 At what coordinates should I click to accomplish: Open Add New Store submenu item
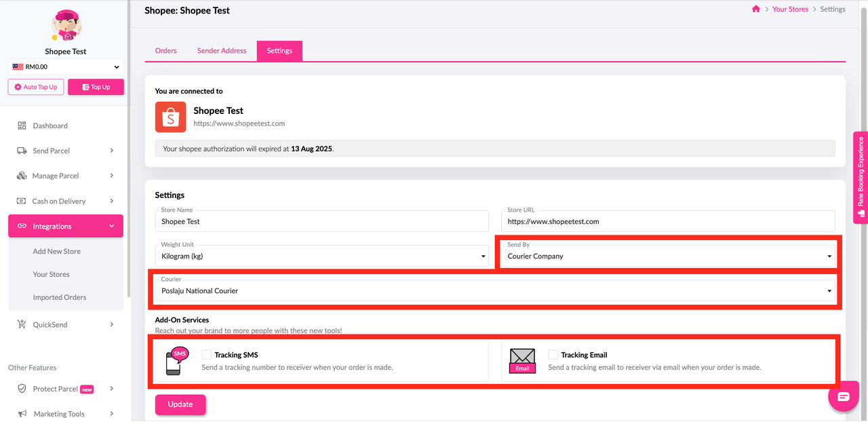click(x=57, y=251)
